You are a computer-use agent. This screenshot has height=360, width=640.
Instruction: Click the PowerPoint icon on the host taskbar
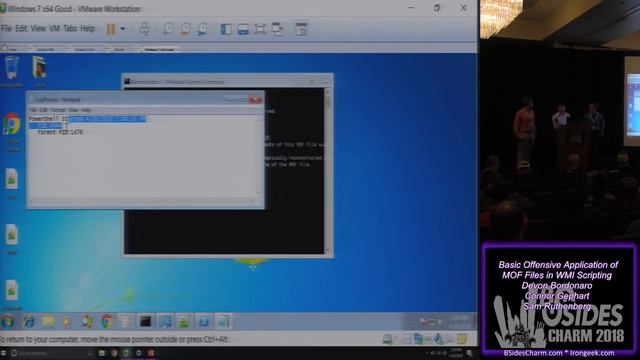tap(151, 353)
